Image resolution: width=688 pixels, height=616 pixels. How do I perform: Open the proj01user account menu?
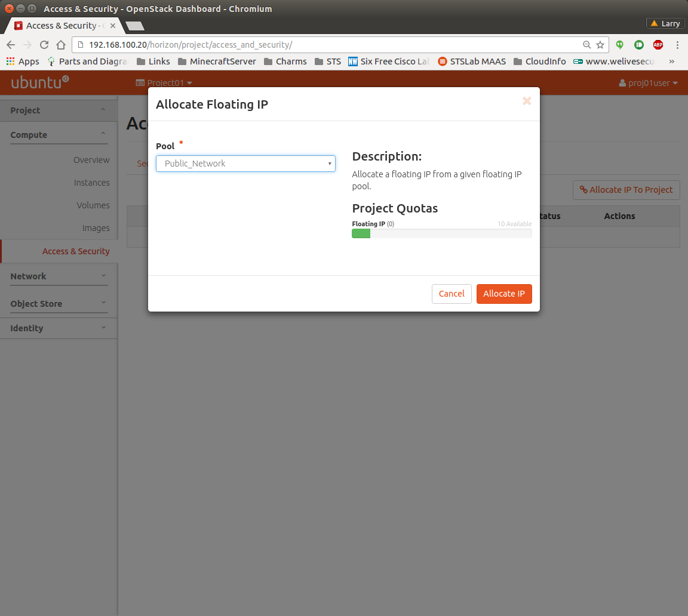(x=649, y=83)
